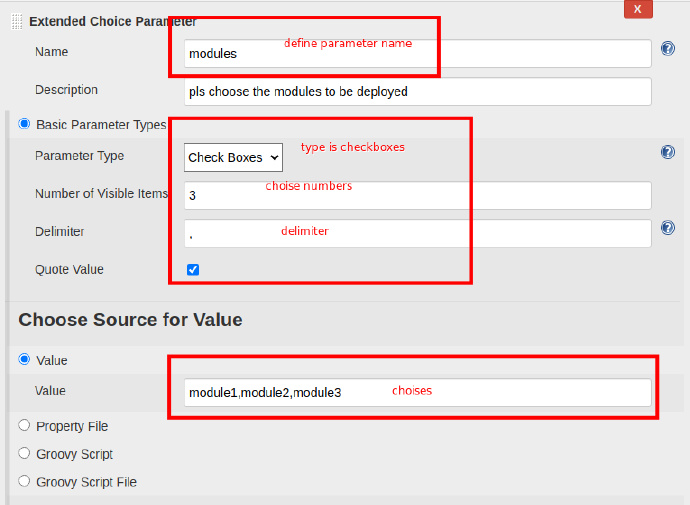The width and height of the screenshot is (690, 505).
Task: Click the Number of Visible Items field
Action: point(417,195)
